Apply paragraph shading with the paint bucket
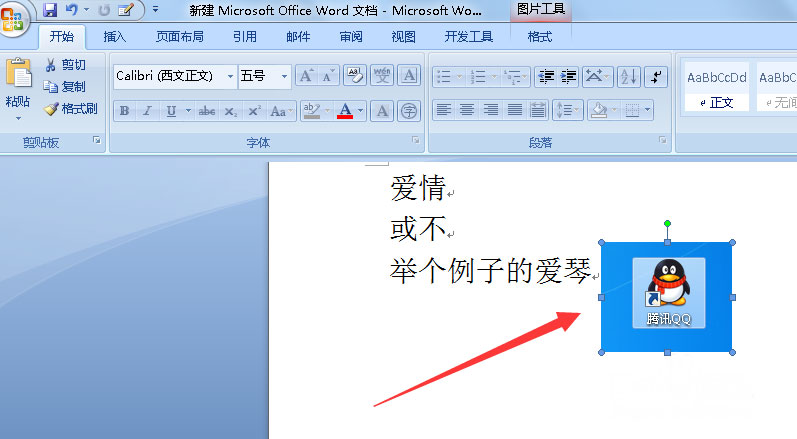 point(599,110)
